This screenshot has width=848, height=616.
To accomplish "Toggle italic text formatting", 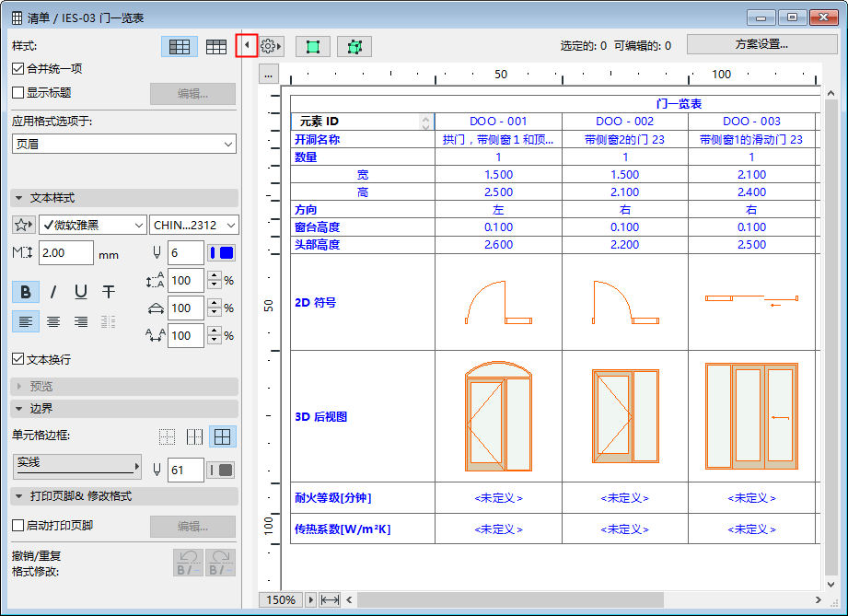I will click(x=53, y=292).
